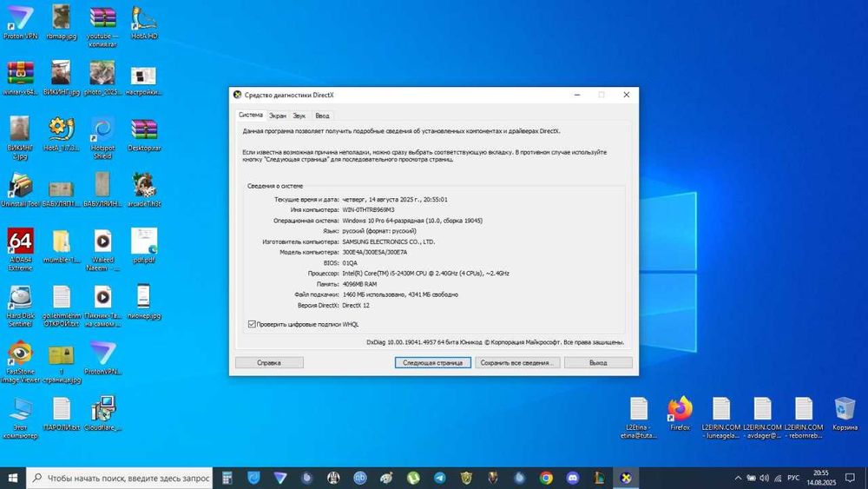Viewport: 868px width, 489px height.
Task: Switch the РУС input language indicator
Action: pyautogui.click(x=793, y=478)
